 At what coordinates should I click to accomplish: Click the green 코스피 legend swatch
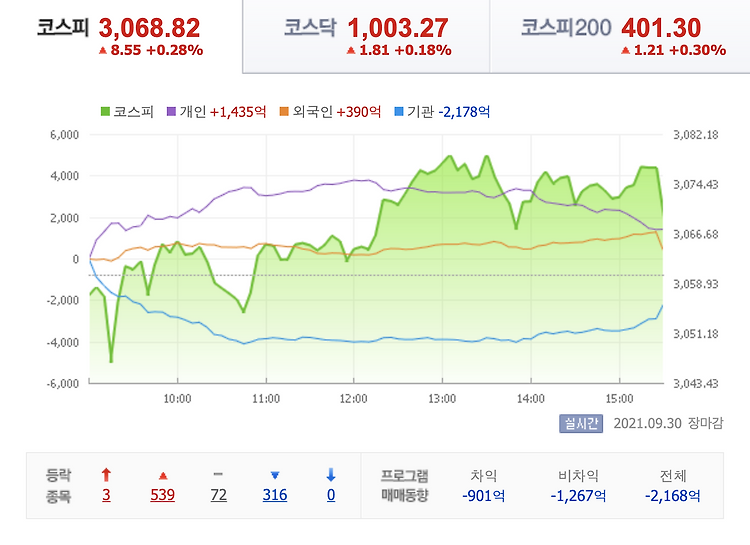[105, 111]
